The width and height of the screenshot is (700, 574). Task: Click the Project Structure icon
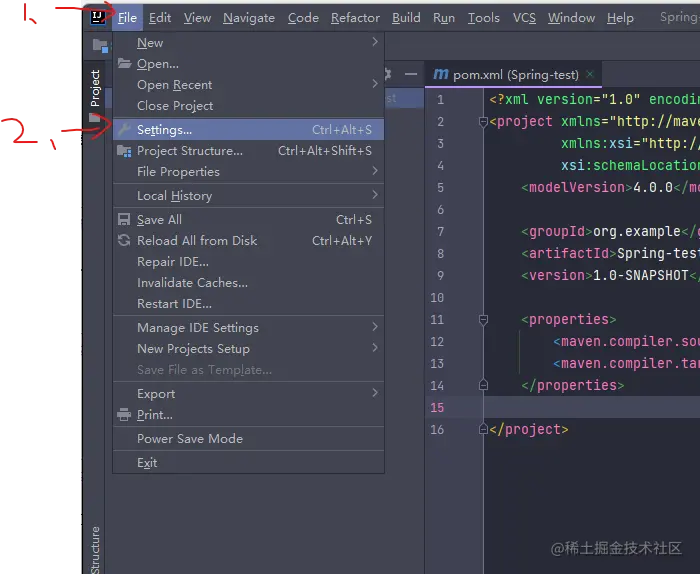[124, 151]
